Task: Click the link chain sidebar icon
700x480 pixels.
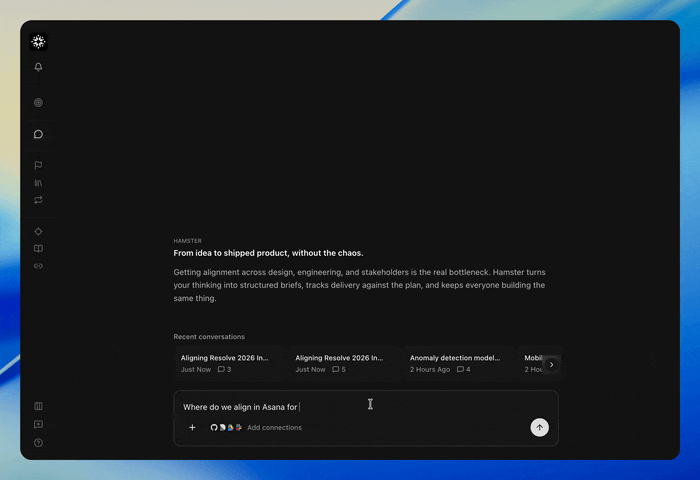Action: (x=38, y=266)
